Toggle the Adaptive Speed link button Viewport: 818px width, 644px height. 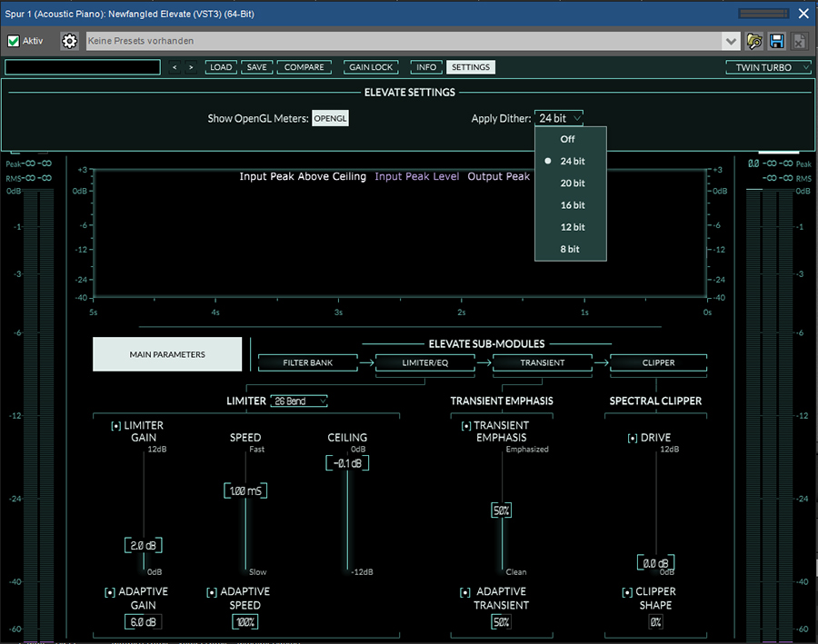click(x=211, y=592)
